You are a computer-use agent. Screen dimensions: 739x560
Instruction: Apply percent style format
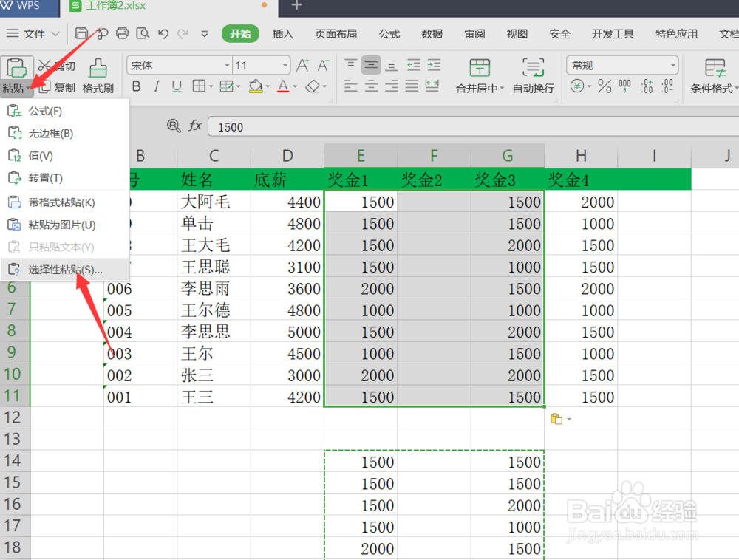605,86
